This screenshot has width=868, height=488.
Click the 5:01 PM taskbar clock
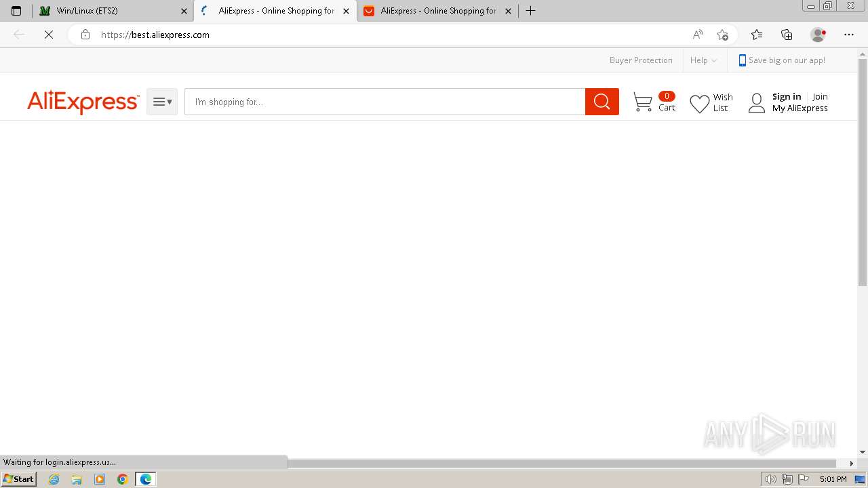point(833,479)
